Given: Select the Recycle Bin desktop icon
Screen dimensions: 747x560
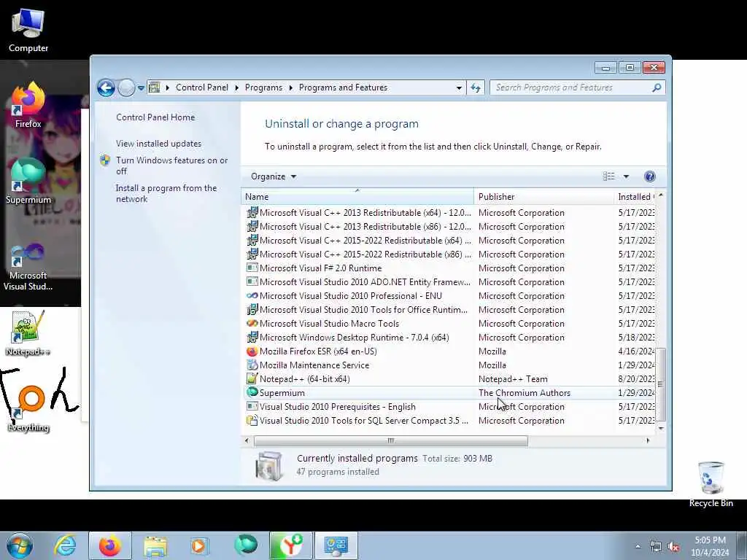Looking at the screenshot, I should [711, 484].
